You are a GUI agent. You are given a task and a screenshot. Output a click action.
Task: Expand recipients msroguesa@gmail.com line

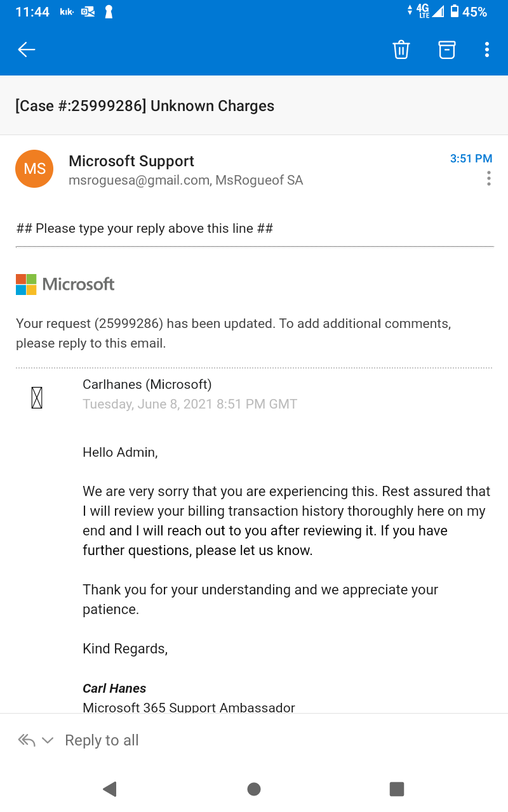pyautogui.click(x=185, y=180)
